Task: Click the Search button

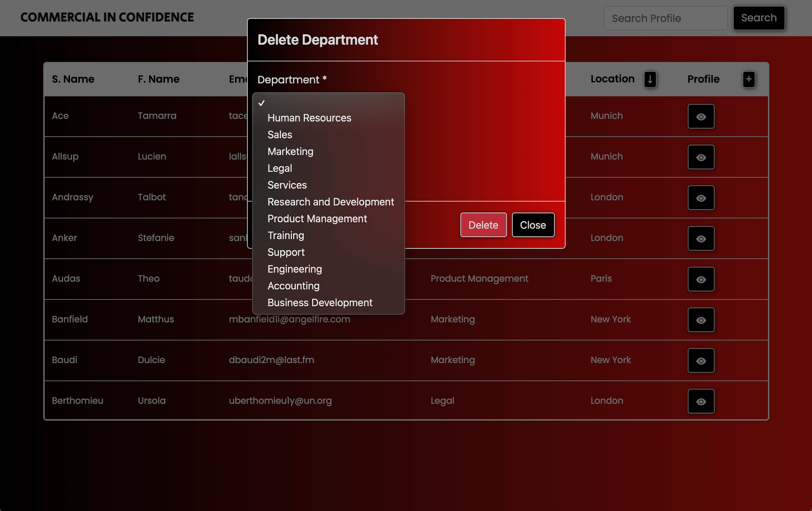Action: coord(759,18)
